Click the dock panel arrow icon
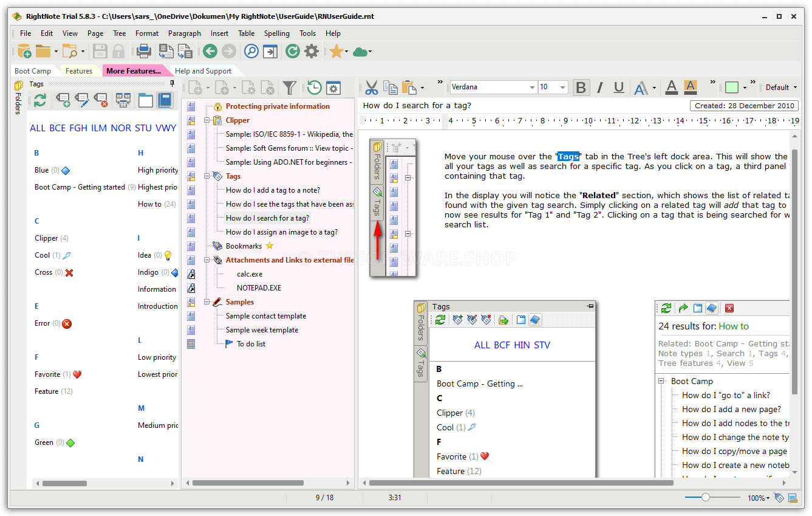The height and width of the screenshot is (516, 812). [270, 51]
